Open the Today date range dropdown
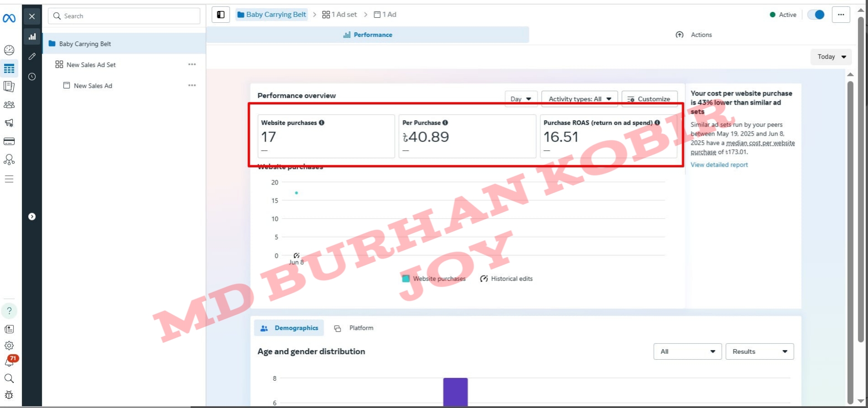The width and height of the screenshot is (868, 408). (x=831, y=57)
